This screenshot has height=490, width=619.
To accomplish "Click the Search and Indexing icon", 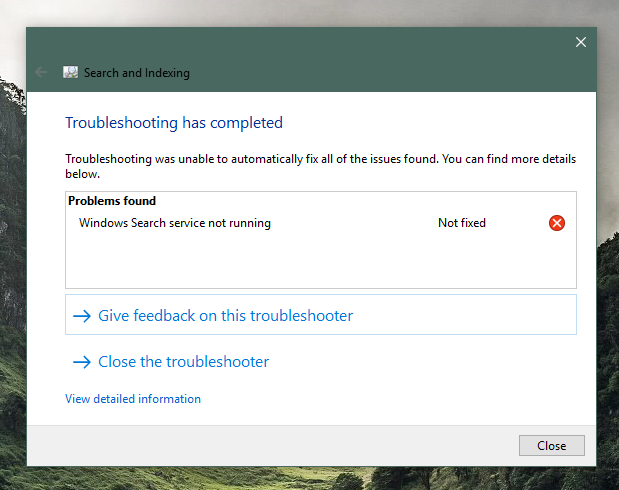I will click(71, 72).
